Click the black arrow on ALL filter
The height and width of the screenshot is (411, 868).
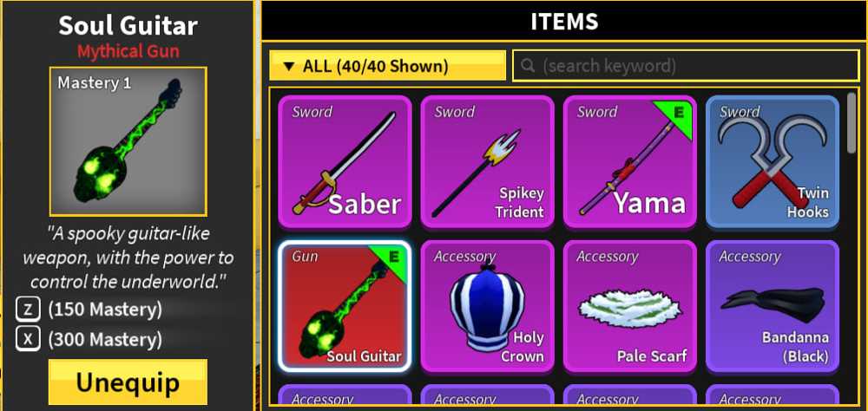pyautogui.click(x=287, y=67)
